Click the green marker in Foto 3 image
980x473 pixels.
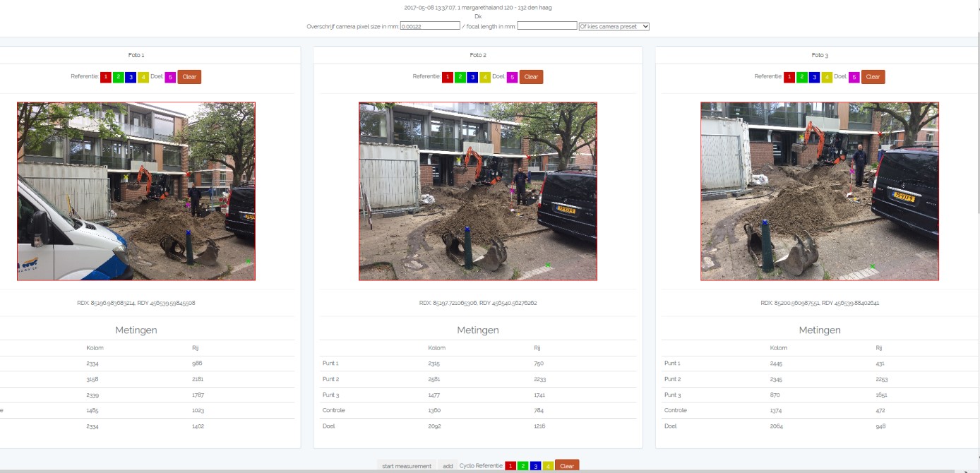tap(873, 266)
